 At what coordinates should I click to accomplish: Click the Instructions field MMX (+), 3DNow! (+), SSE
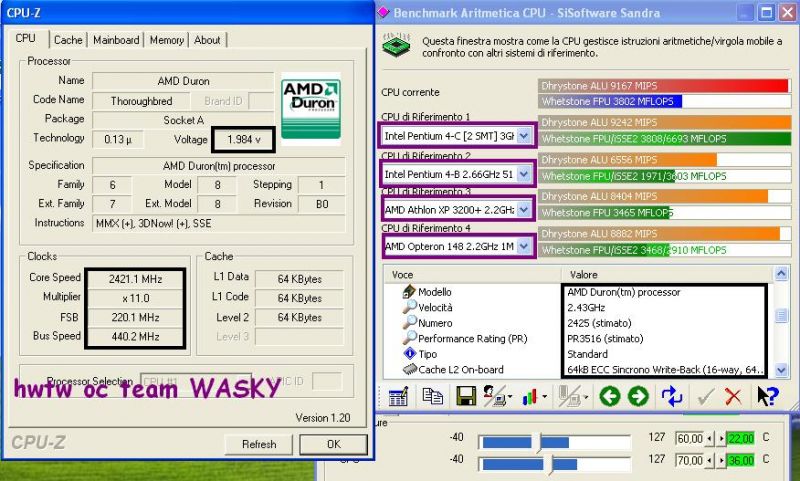pyautogui.click(x=218, y=223)
